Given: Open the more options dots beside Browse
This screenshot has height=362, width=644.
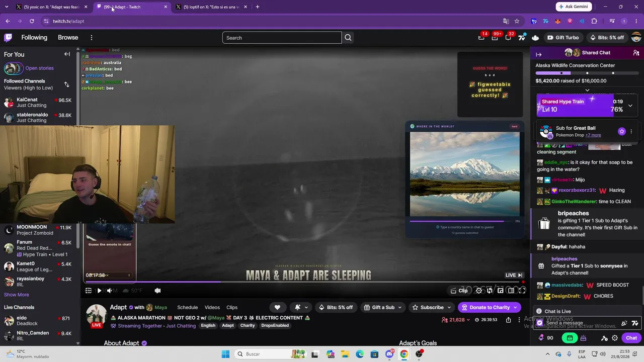Looking at the screenshot, I should pos(91,38).
